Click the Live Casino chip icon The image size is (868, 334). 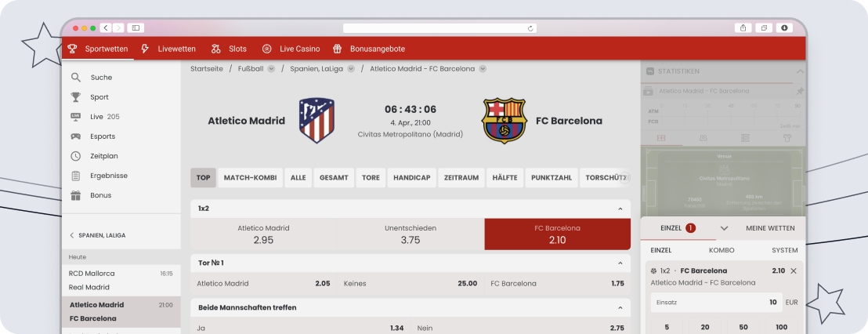click(x=267, y=49)
